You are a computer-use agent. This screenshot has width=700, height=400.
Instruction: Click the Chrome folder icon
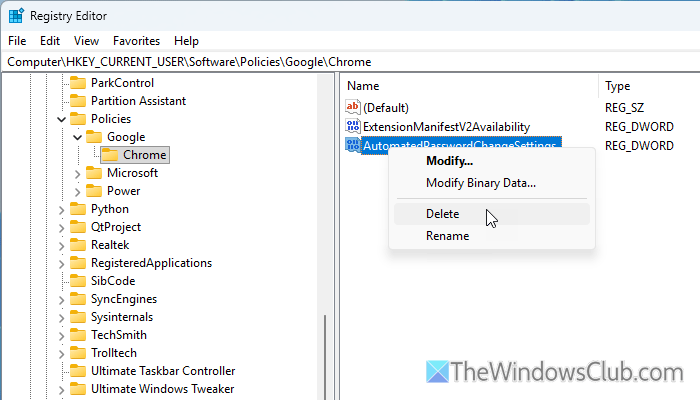click(x=110, y=154)
